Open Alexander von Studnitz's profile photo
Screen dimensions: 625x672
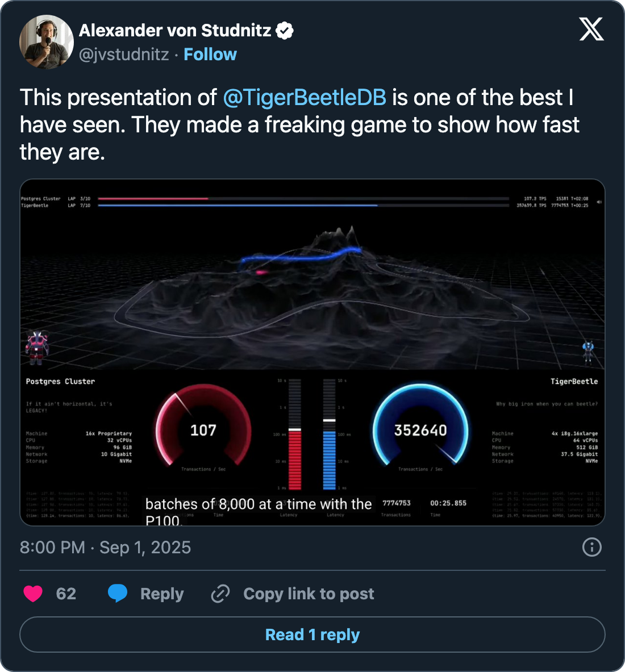point(47,42)
